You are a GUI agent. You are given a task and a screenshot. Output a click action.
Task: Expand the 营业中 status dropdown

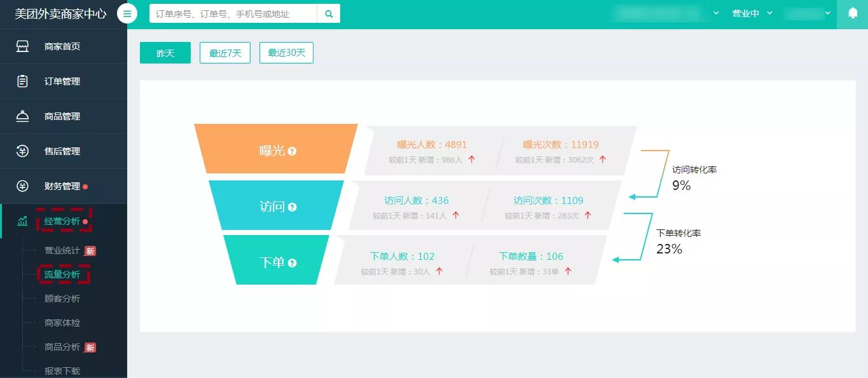pyautogui.click(x=752, y=13)
